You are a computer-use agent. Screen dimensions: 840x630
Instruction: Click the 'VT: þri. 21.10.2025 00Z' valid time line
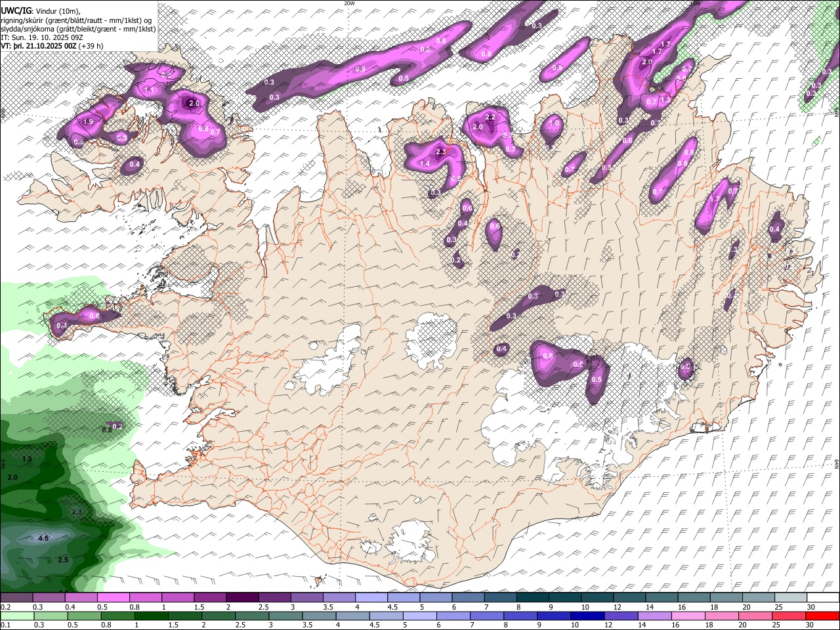click(39, 46)
